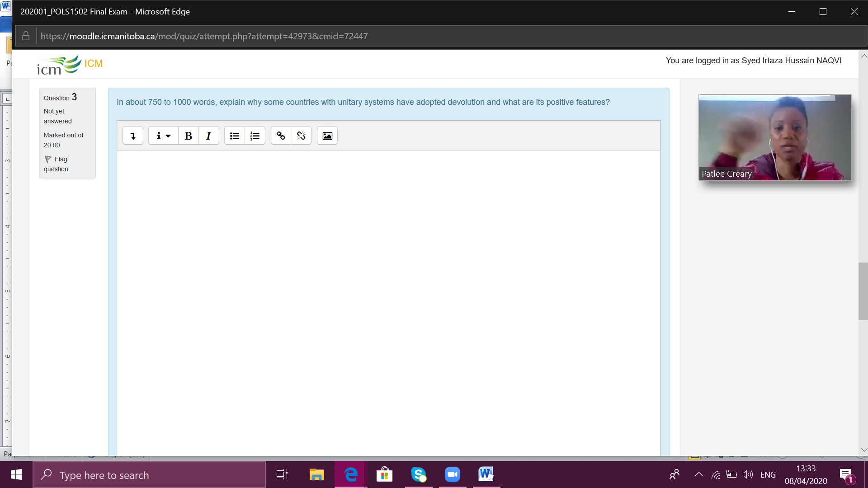Insert an ordered numbered list
Viewport: 868px width, 488px height.
coord(255,136)
